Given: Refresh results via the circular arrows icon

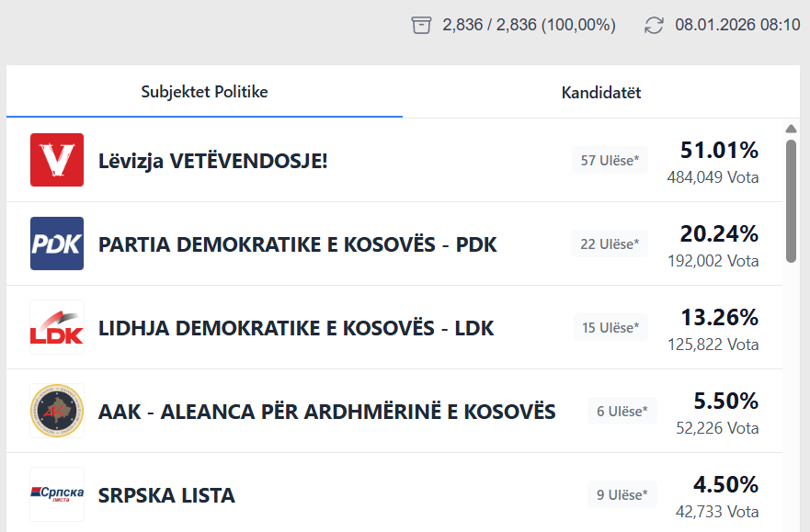Looking at the screenshot, I should [654, 26].
